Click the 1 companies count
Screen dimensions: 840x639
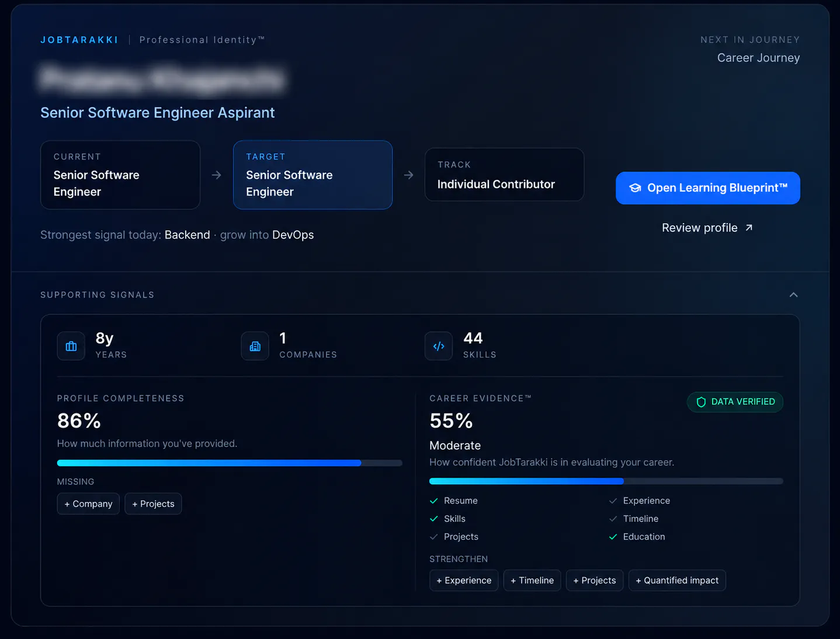click(283, 338)
